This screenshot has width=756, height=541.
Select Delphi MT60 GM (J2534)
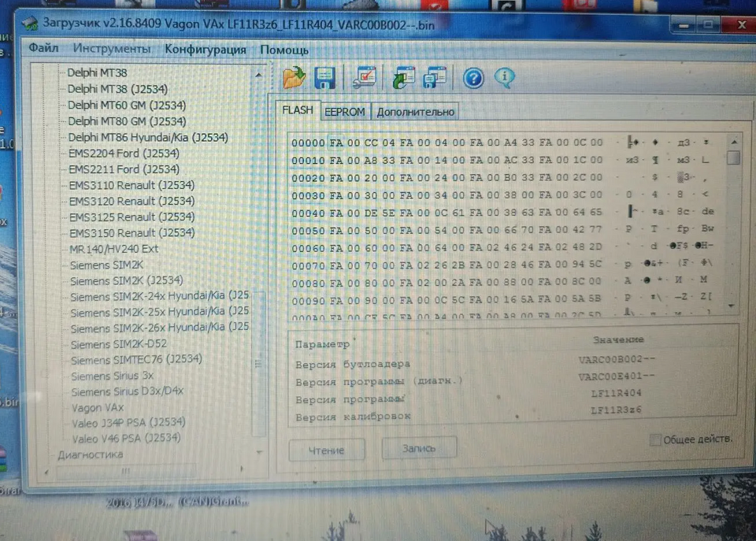click(x=127, y=105)
